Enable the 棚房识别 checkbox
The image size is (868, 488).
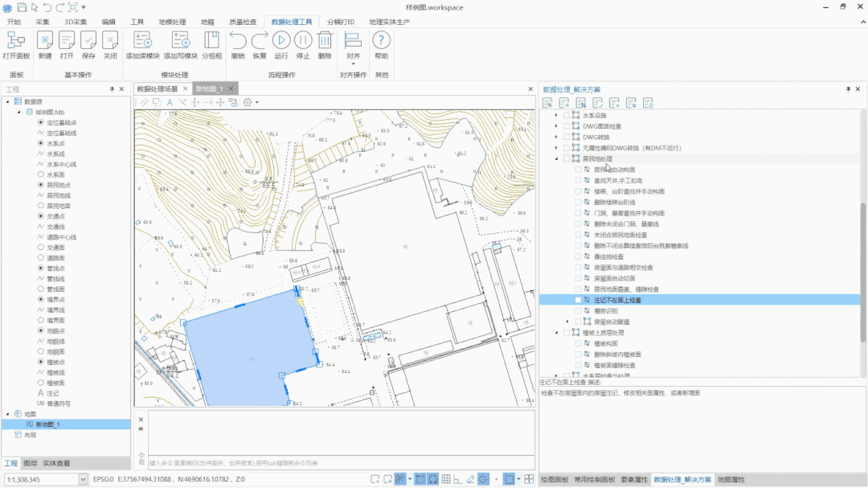click(x=578, y=310)
